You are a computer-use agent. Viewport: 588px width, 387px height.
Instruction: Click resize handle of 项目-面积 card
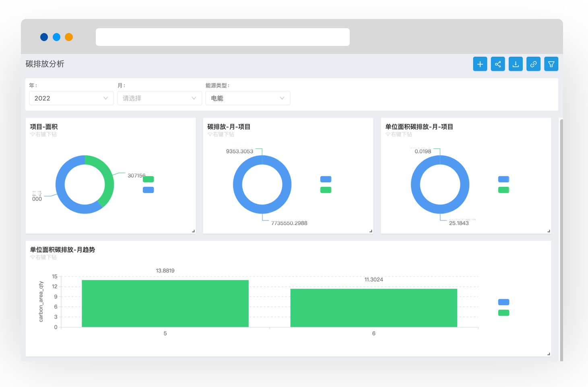click(193, 231)
